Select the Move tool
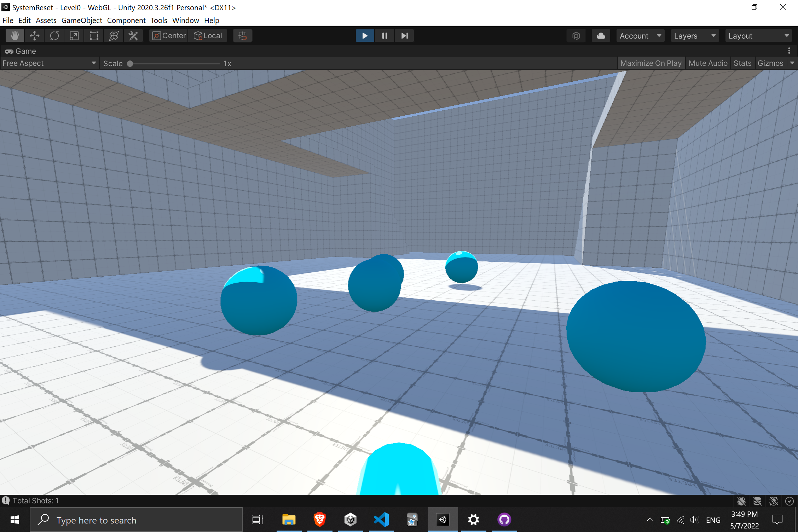798x532 pixels. pyautogui.click(x=35, y=36)
